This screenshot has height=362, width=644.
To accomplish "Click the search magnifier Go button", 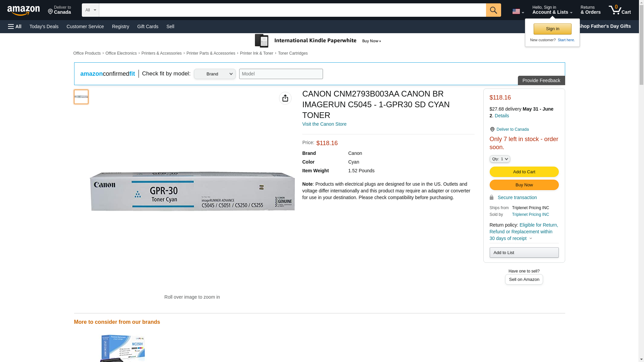I will click(x=493, y=10).
